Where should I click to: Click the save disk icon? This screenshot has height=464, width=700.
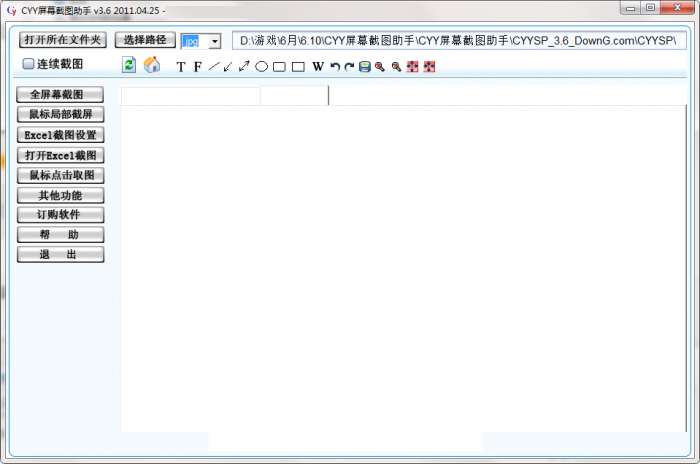pyautogui.click(x=365, y=67)
